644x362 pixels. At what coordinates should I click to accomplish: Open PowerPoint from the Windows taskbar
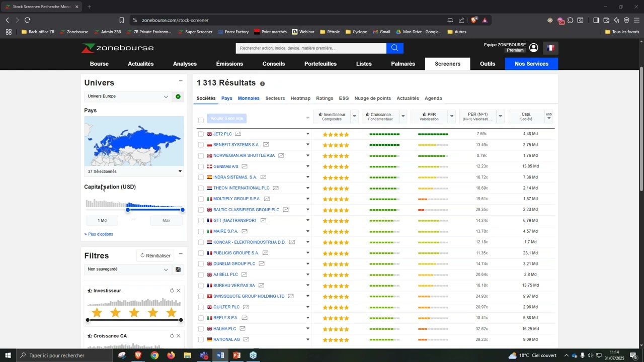click(x=236, y=355)
